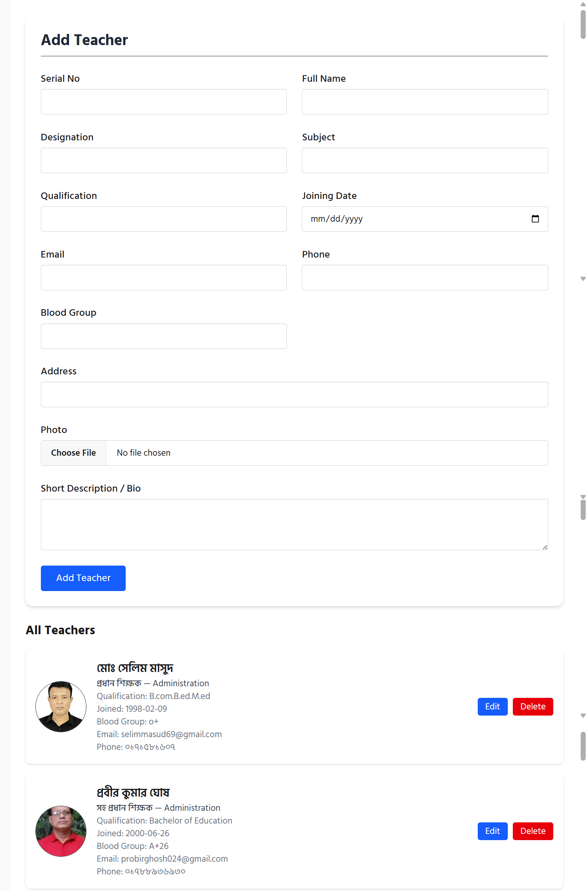Grab the Bio textarea resize handle
The height and width of the screenshot is (891, 588).
545,547
